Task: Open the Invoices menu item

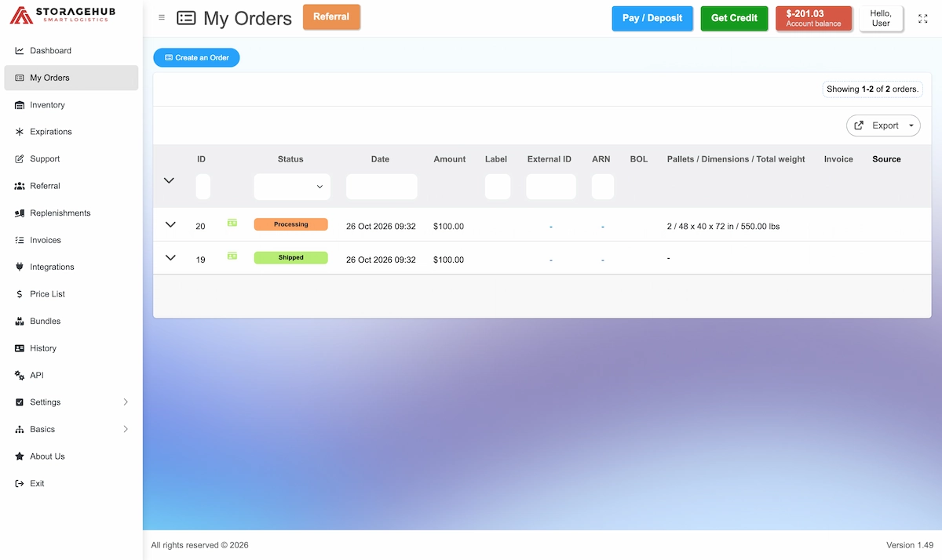Action: [x=71, y=240]
